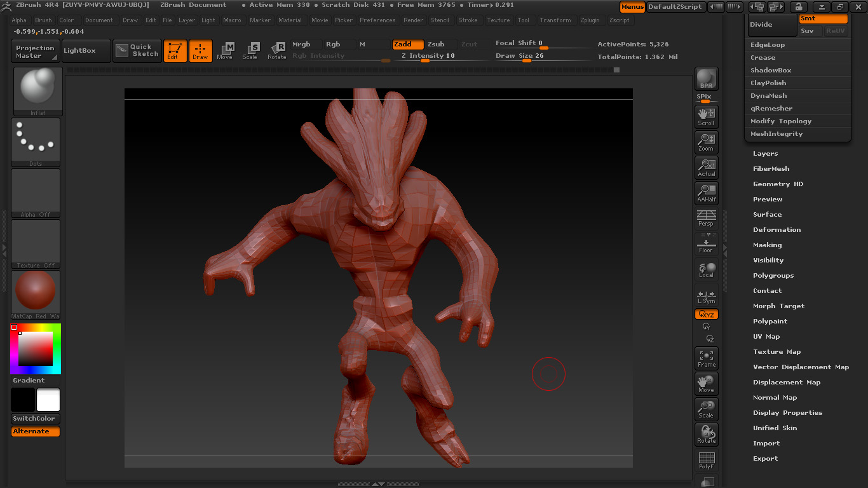Toggle the Menus button
The width and height of the screenshot is (868, 488).
tap(632, 6)
